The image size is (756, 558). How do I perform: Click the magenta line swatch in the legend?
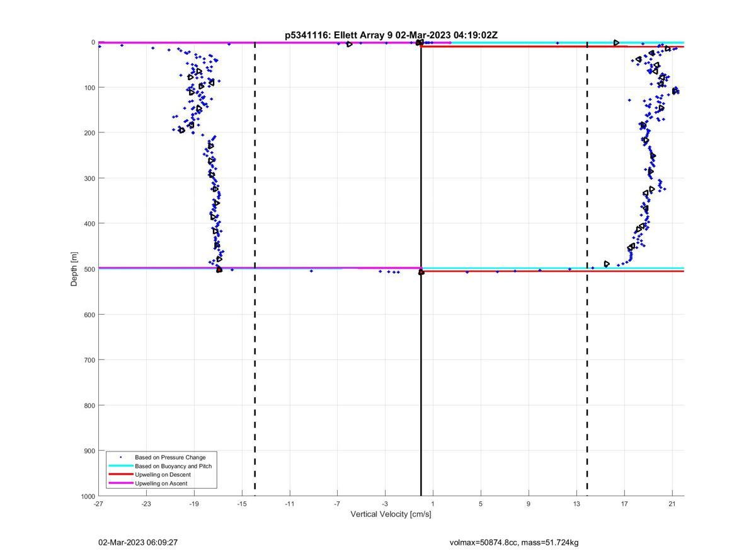coord(120,483)
